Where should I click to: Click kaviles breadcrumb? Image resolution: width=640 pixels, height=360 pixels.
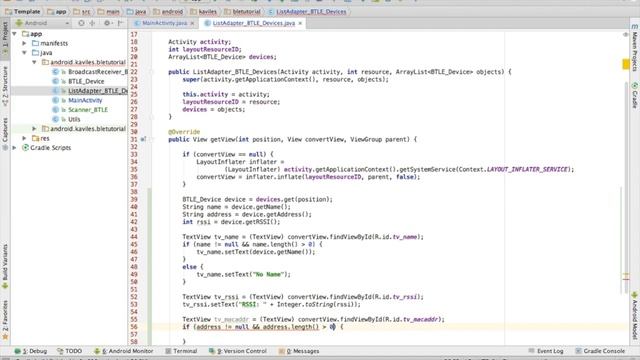[204, 12]
